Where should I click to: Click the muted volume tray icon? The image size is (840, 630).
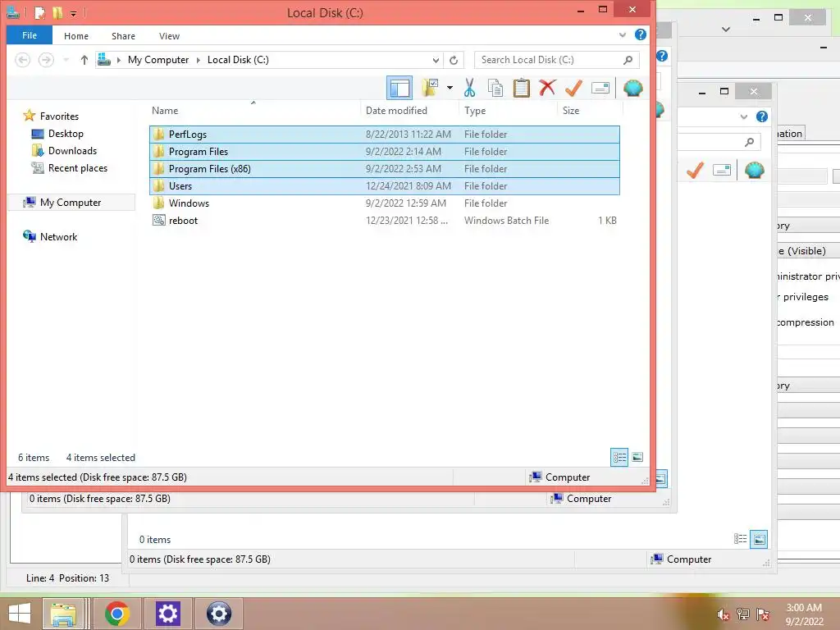point(724,614)
